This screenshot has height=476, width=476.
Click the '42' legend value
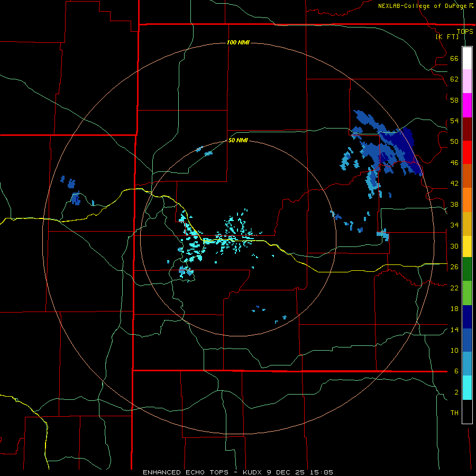pyautogui.click(x=454, y=184)
